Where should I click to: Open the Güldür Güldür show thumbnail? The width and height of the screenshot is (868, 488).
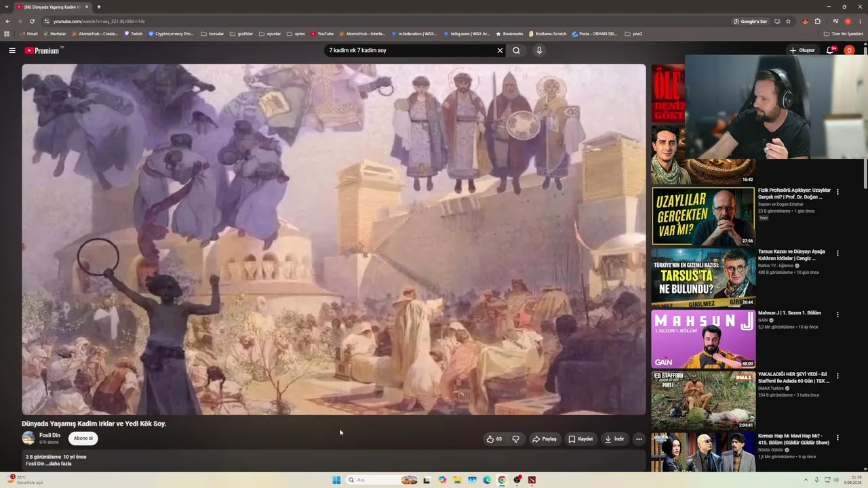coord(703,453)
